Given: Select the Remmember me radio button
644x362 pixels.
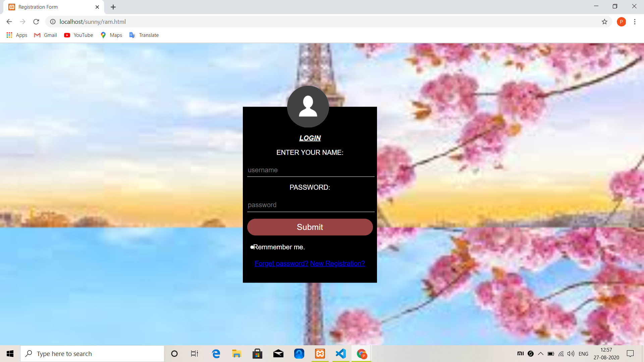Looking at the screenshot, I should 252,247.
